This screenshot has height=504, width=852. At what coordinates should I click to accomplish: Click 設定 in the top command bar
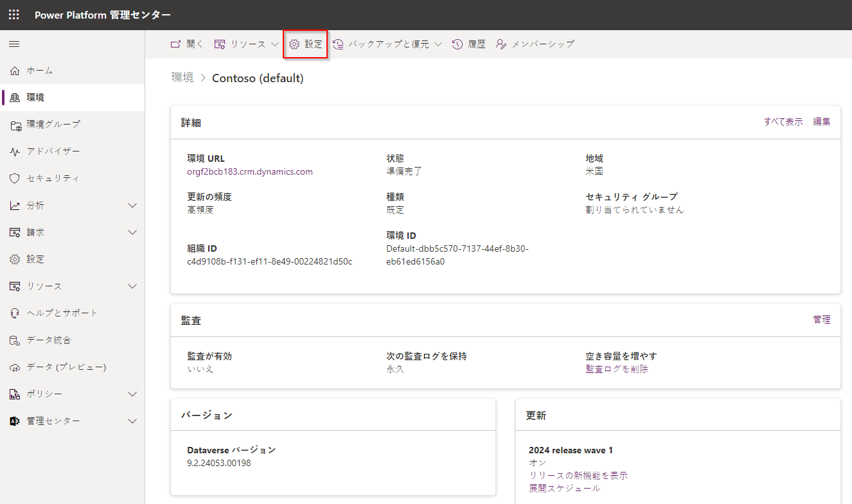tap(306, 44)
